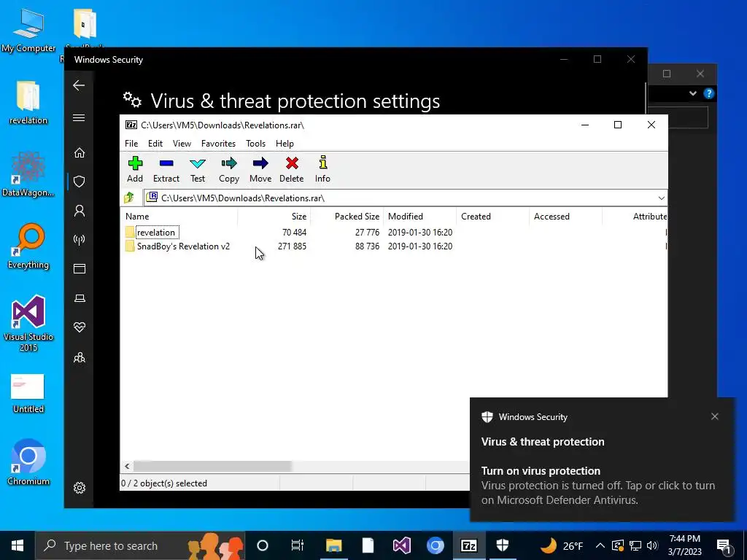Open the weather widget showing 26°F

(x=561, y=545)
